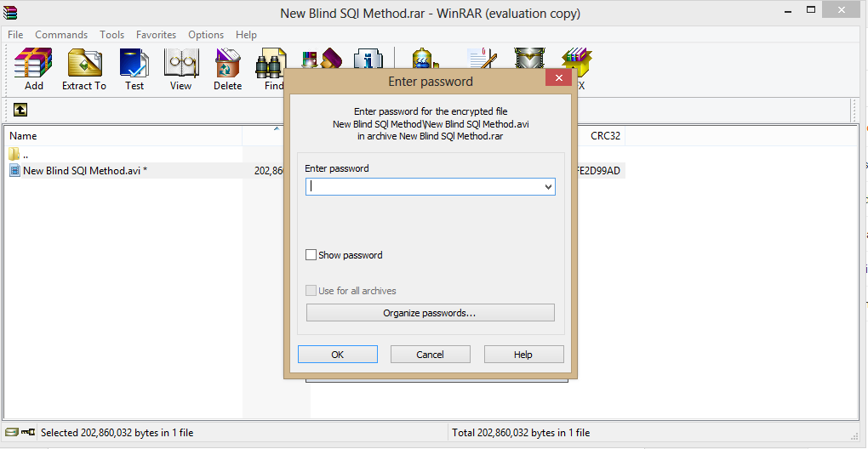Screen dimensions: 868x449
Task: Click the WinRAR title bar app icon
Action: point(10,12)
